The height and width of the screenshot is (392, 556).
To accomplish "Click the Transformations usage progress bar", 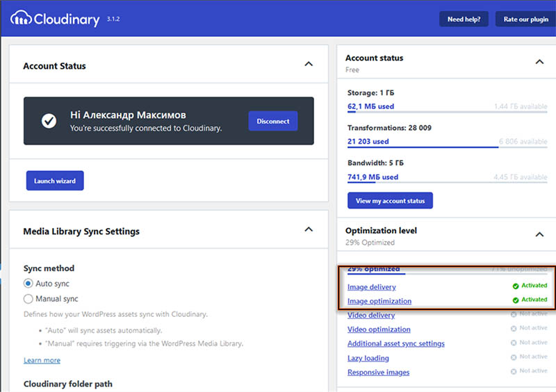I will pyautogui.click(x=447, y=147).
